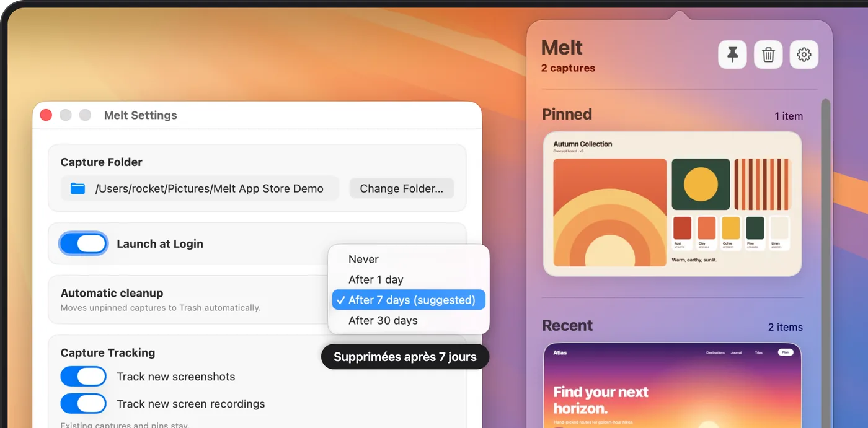Open the pinned Autumn Collection thumbnail

[x=672, y=204]
